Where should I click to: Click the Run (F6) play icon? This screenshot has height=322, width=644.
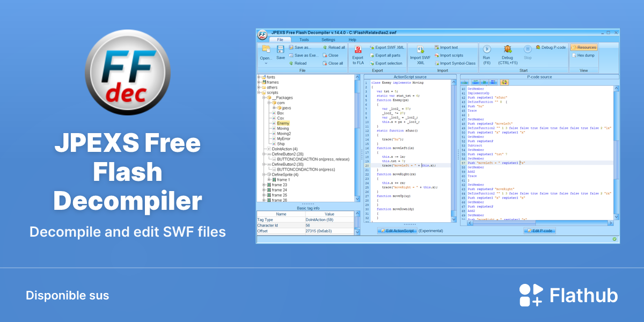coord(487,49)
